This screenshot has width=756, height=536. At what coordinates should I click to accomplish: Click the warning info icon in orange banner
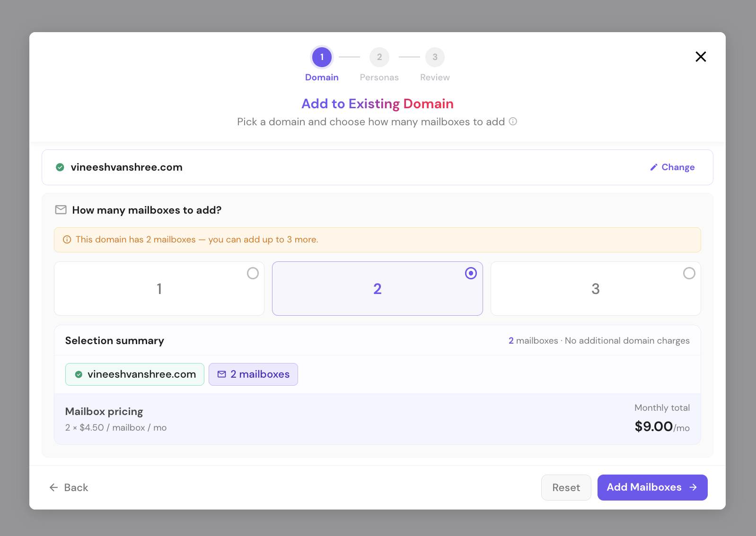click(x=67, y=240)
